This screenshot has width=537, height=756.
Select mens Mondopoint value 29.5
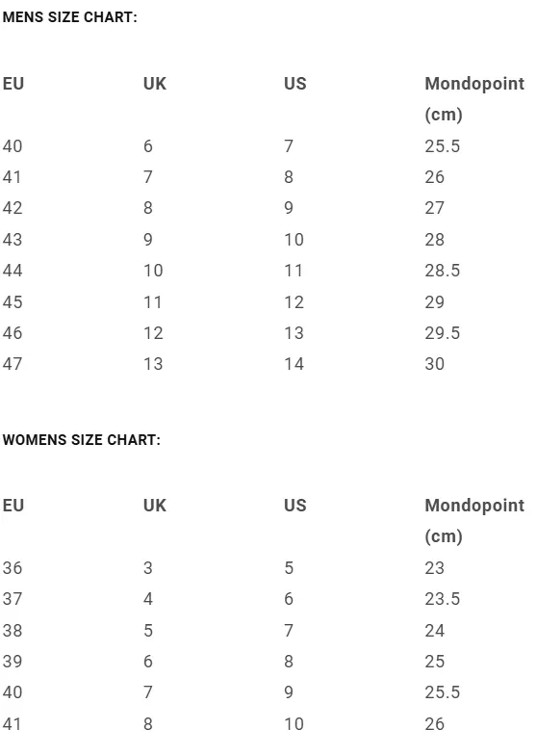pyautogui.click(x=442, y=332)
